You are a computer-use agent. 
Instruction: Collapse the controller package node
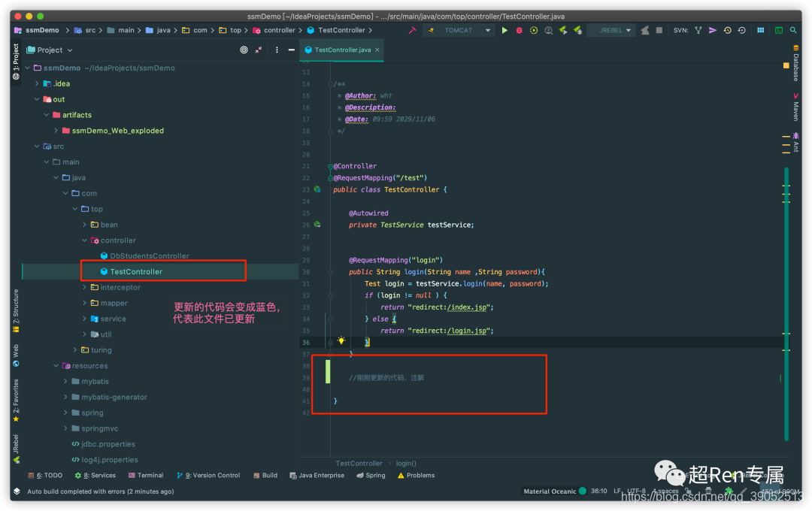pyautogui.click(x=84, y=240)
